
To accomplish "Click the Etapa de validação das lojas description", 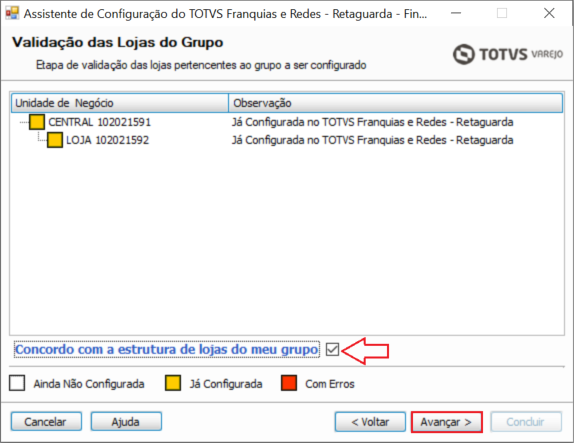I will coord(201,65).
